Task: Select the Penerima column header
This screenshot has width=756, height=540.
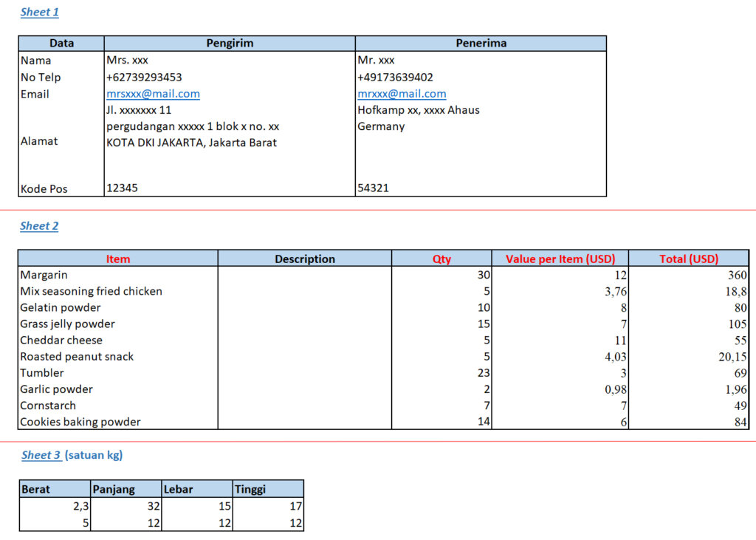Action: pyautogui.click(x=481, y=44)
